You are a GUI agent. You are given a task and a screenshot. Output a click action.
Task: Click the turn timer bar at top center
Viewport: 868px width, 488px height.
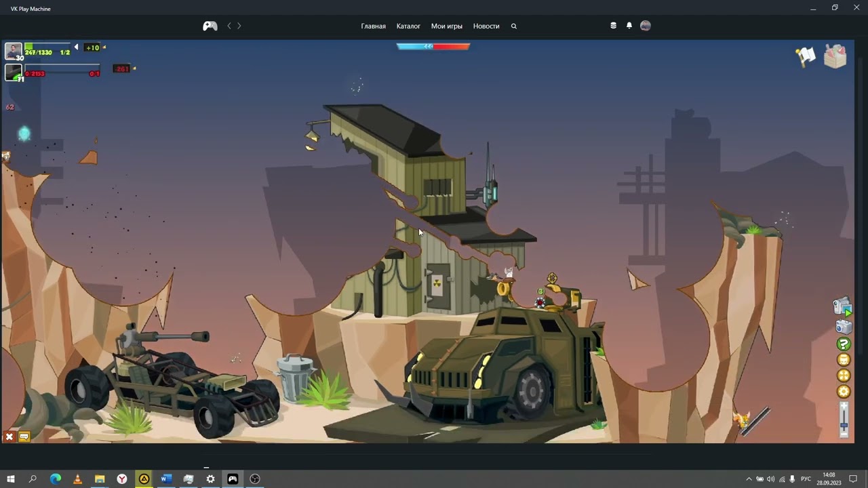[x=433, y=46]
